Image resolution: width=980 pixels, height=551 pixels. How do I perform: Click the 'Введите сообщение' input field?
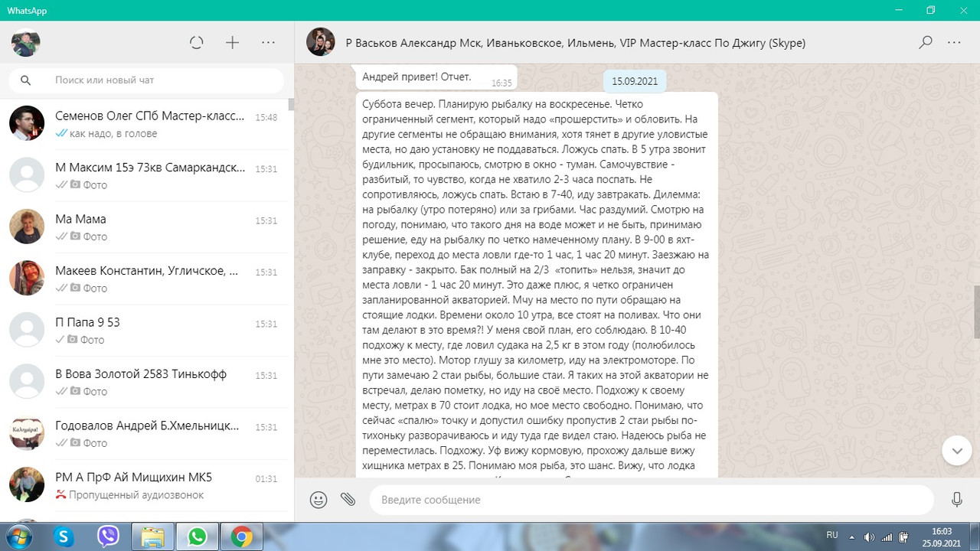tap(651, 499)
